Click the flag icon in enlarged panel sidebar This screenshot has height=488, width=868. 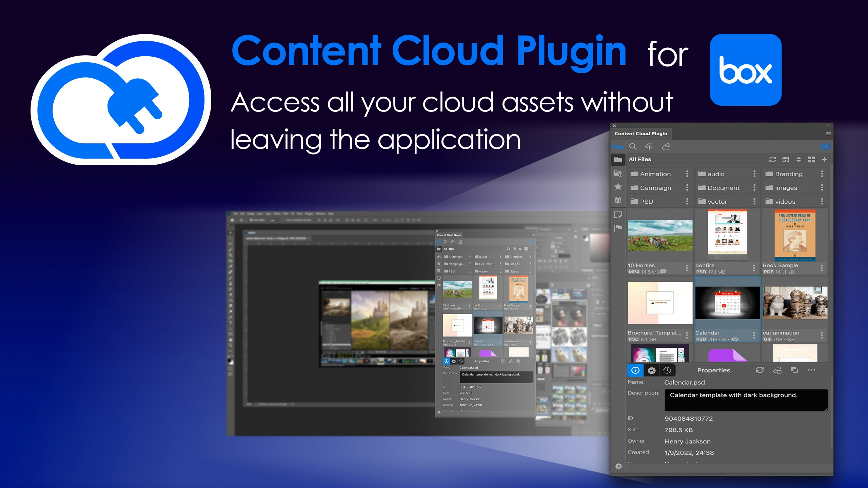pos(618,228)
